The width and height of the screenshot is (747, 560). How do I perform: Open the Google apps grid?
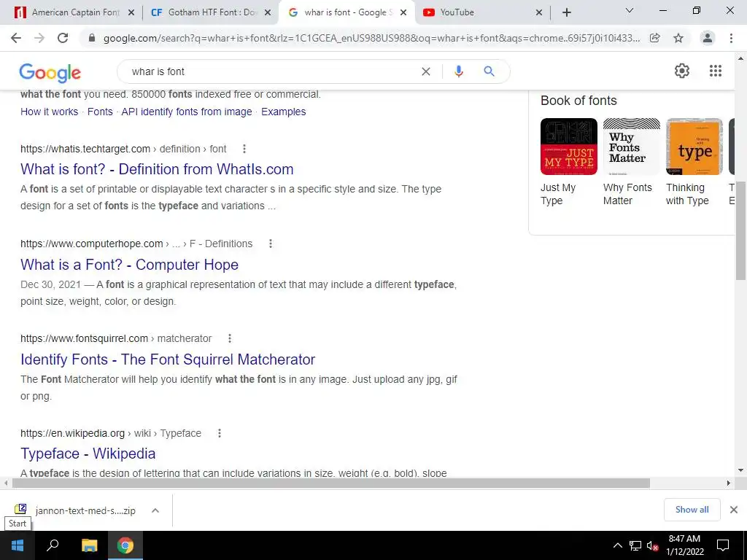point(716,71)
